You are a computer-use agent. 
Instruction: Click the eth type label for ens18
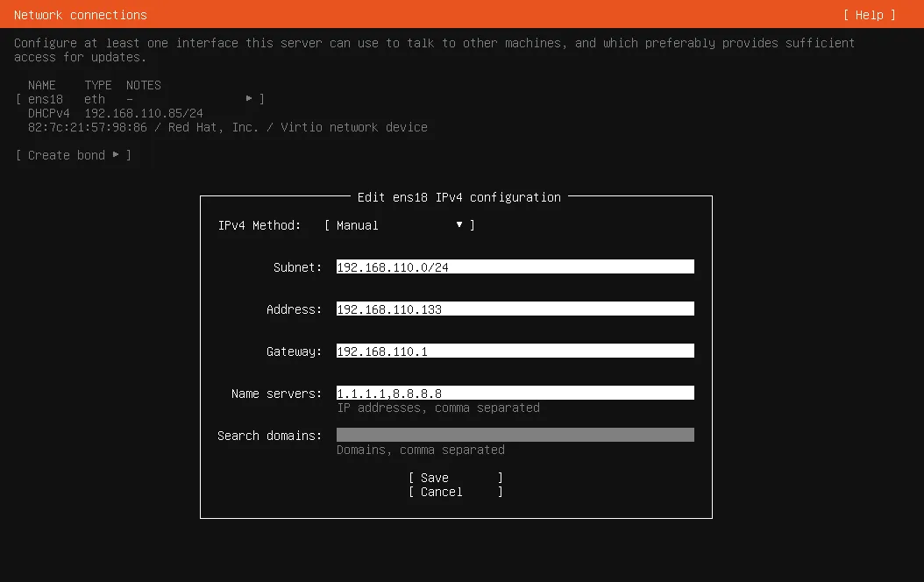94,99
